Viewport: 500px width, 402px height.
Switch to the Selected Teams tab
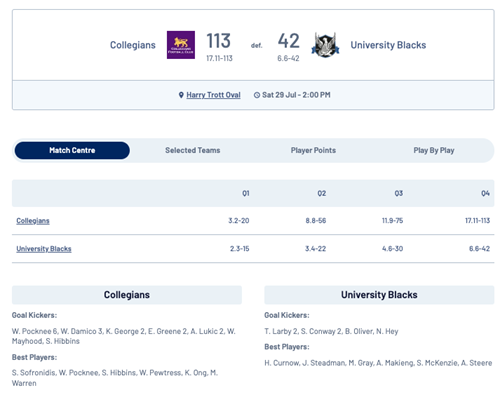[193, 150]
